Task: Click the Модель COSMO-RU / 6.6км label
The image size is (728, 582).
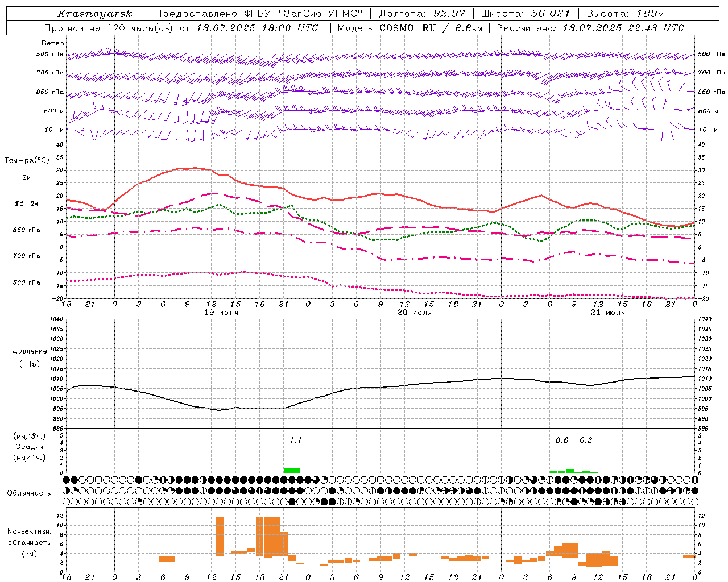Action: (x=409, y=28)
